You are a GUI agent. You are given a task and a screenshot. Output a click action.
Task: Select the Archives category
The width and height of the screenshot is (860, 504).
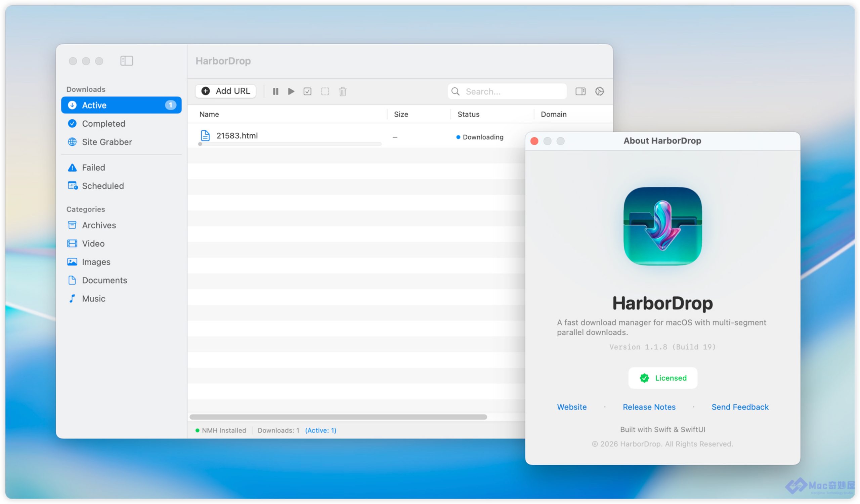click(99, 225)
